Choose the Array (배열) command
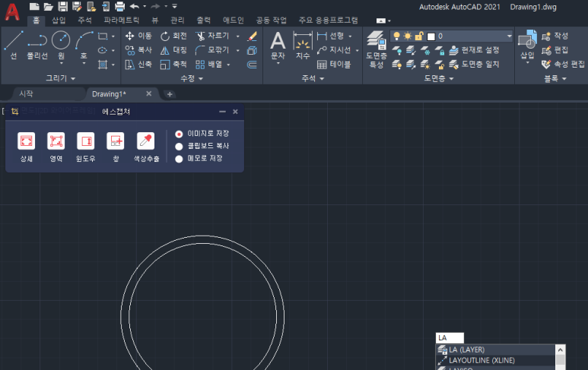The width and height of the screenshot is (588, 370). (x=209, y=65)
